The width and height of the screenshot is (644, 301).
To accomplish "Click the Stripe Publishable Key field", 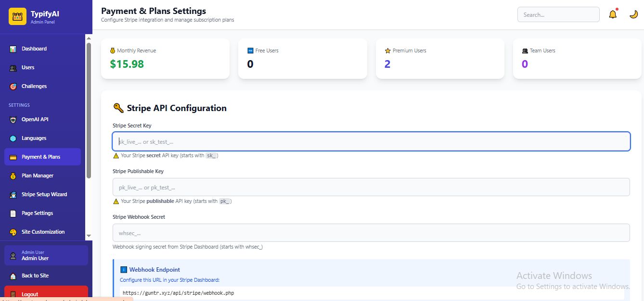I will point(371,187).
